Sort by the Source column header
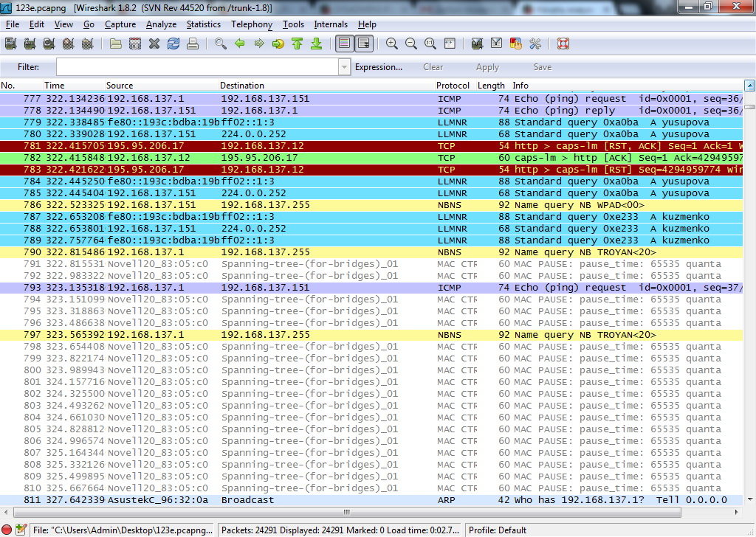Viewport: 756px width, 537px height. [162, 86]
